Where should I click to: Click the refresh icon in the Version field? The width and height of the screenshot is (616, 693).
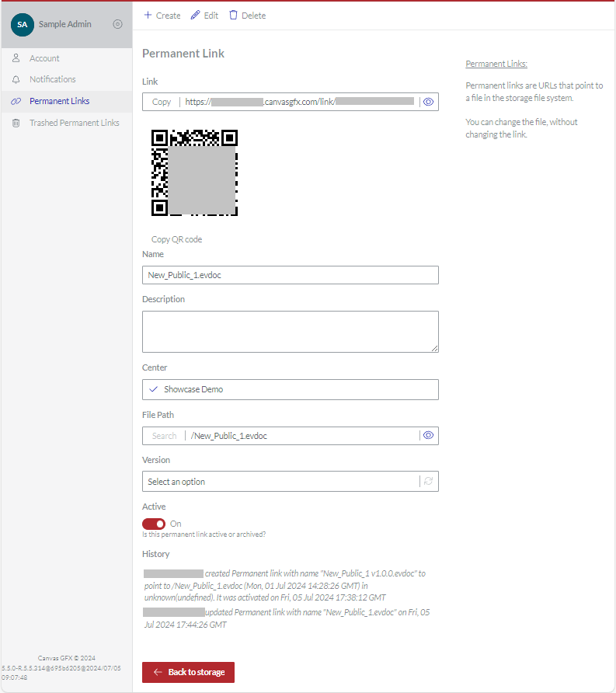[428, 481]
